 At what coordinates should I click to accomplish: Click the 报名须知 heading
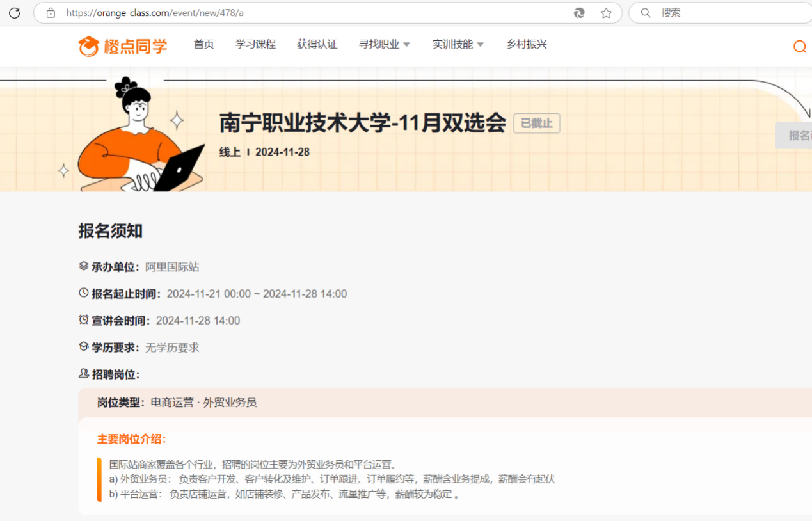[111, 231]
